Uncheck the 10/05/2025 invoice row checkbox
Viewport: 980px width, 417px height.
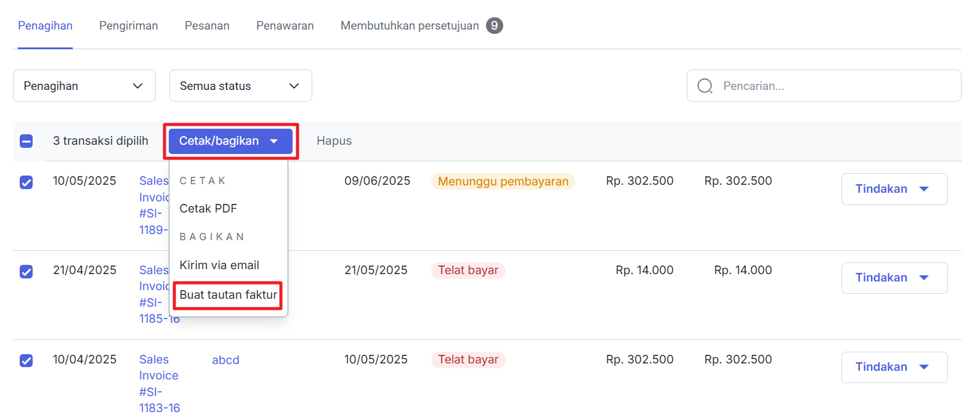click(x=26, y=182)
